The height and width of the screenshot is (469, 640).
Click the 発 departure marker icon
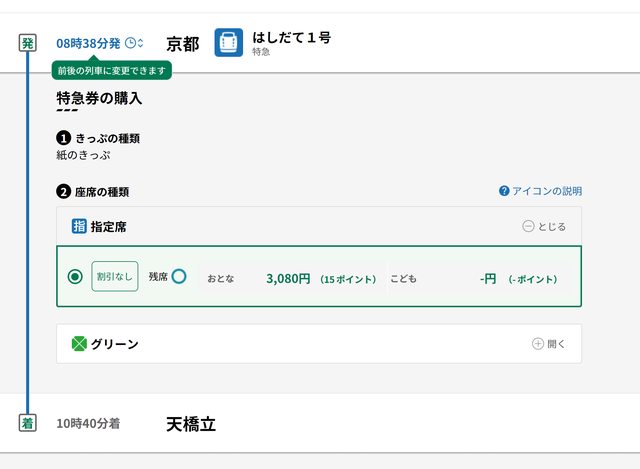click(x=28, y=43)
